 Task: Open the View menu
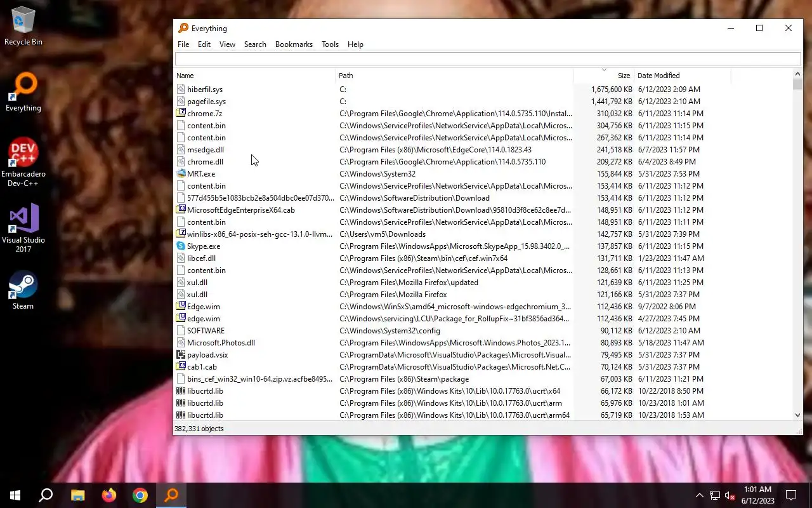(x=227, y=44)
